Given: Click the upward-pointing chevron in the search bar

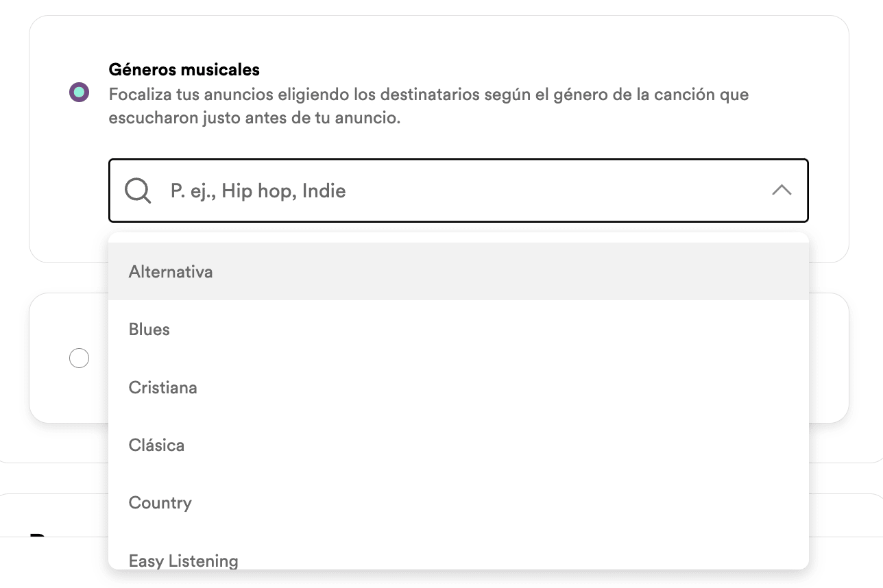Looking at the screenshot, I should pos(782,191).
